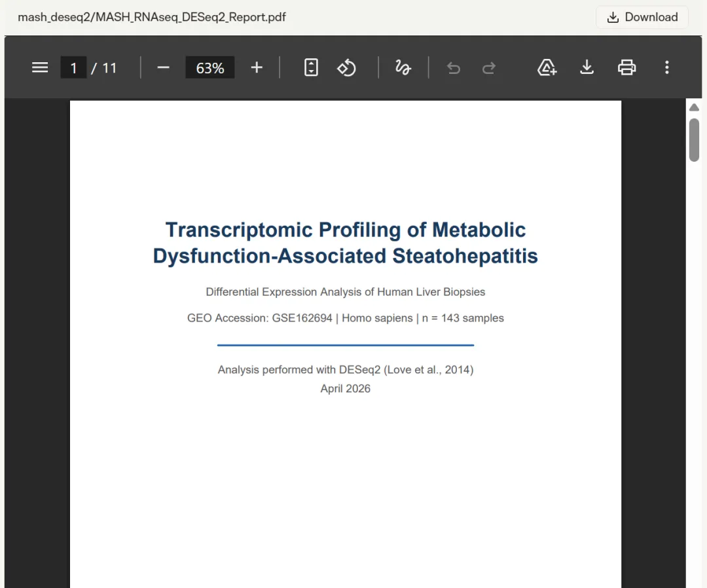
Task: Rotate the document counterclockwise
Action: coord(347,67)
